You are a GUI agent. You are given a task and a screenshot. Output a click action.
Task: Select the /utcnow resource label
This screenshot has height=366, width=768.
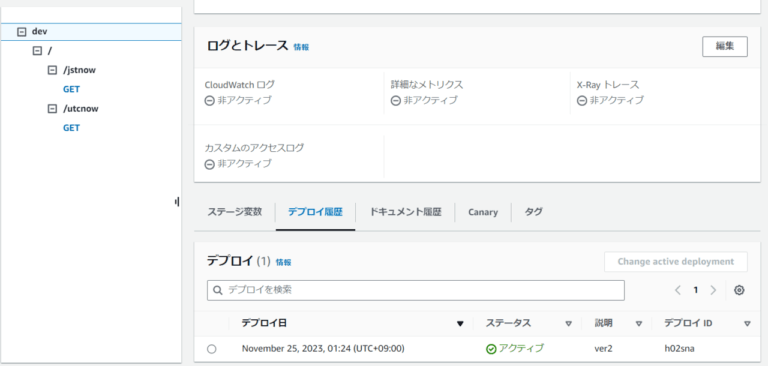point(80,109)
